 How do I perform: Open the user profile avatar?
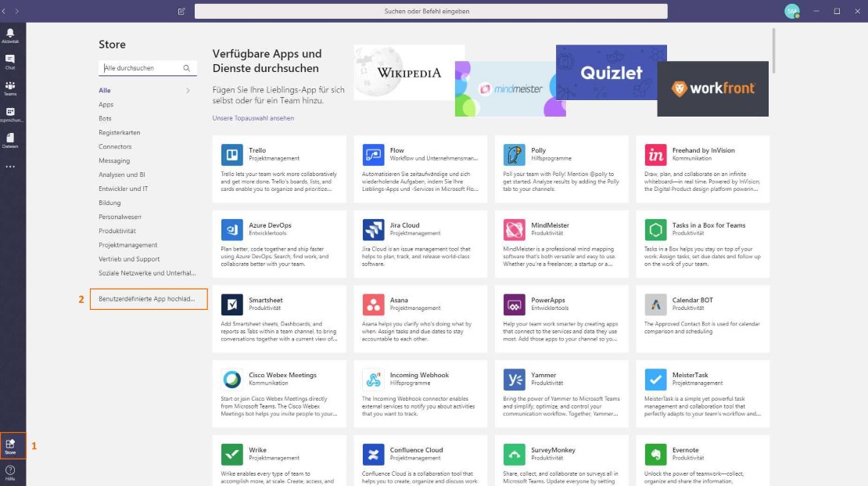tap(791, 11)
